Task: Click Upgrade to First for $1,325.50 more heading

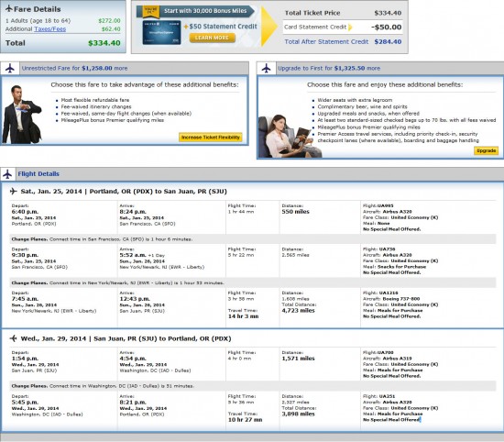Action: click(329, 68)
